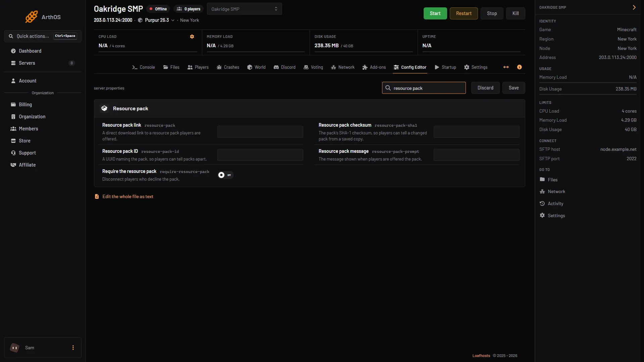Open Activity history in Go To list
This screenshot has height=362, width=644.
(x=551, y=203)
